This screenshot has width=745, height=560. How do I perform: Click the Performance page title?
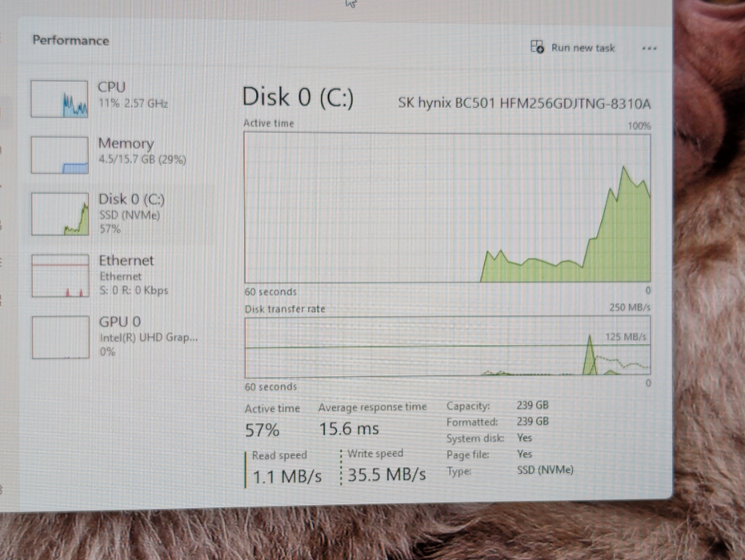tap(70, 40)
